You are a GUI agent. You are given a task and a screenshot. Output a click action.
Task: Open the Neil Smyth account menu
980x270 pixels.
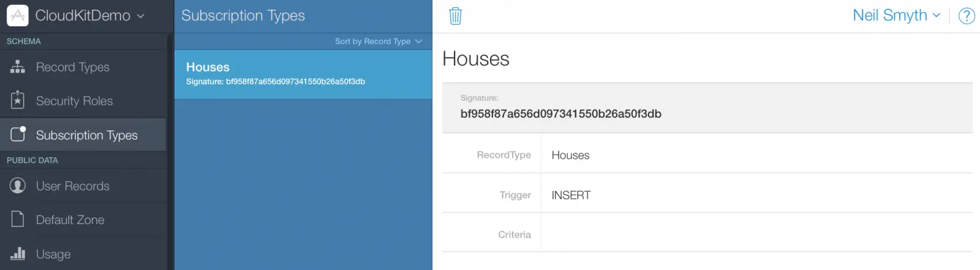895,16
